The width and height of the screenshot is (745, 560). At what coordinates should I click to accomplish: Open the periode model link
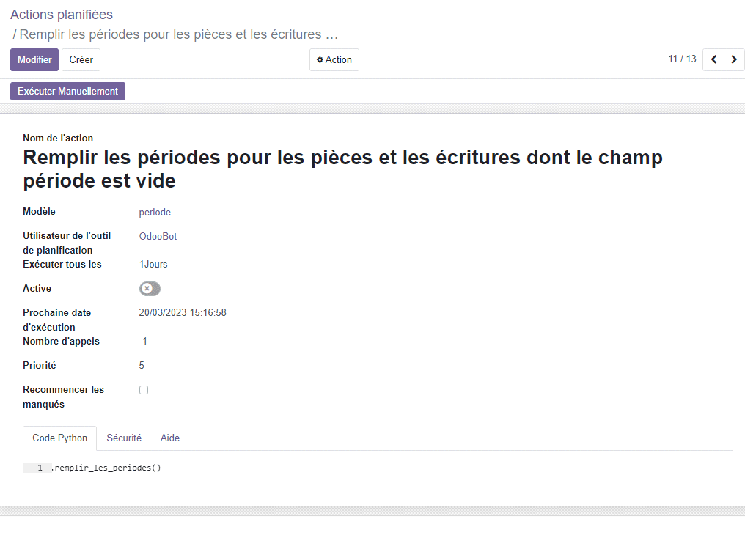(x=155, y=213)
